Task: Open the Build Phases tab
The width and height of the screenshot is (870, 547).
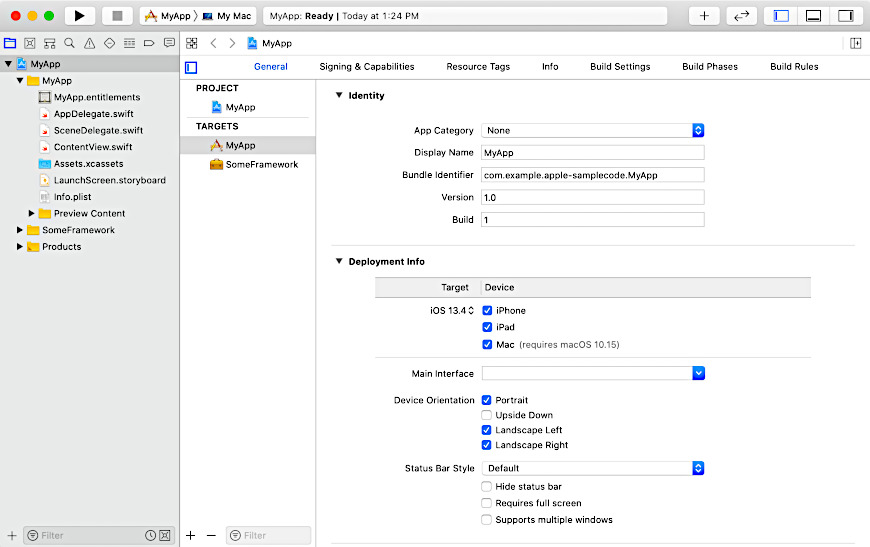Action: [x=710, y=67]
